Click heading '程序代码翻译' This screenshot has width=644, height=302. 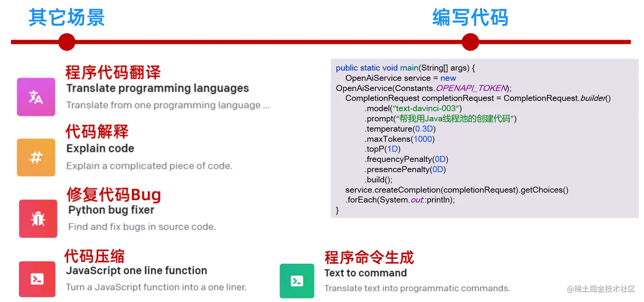113,72
